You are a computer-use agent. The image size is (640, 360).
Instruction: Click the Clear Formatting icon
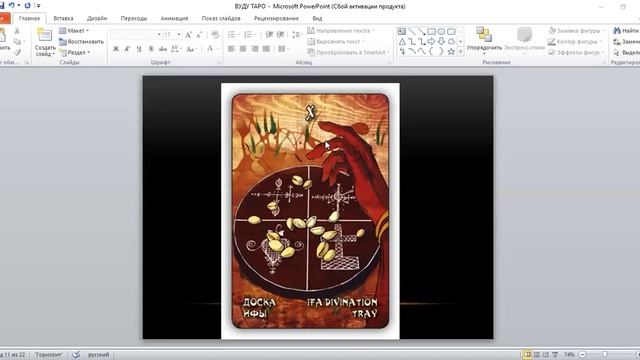(x=215, y=35)
